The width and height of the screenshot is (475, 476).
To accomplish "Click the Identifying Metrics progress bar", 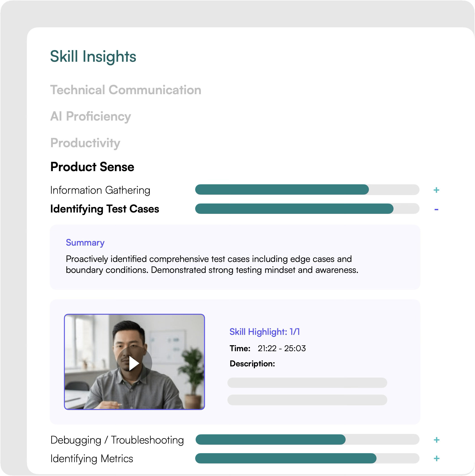I will coord(307,458).
